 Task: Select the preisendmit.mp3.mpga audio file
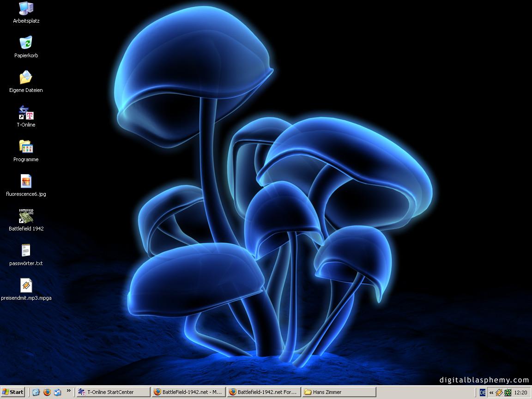pos(26,285)
